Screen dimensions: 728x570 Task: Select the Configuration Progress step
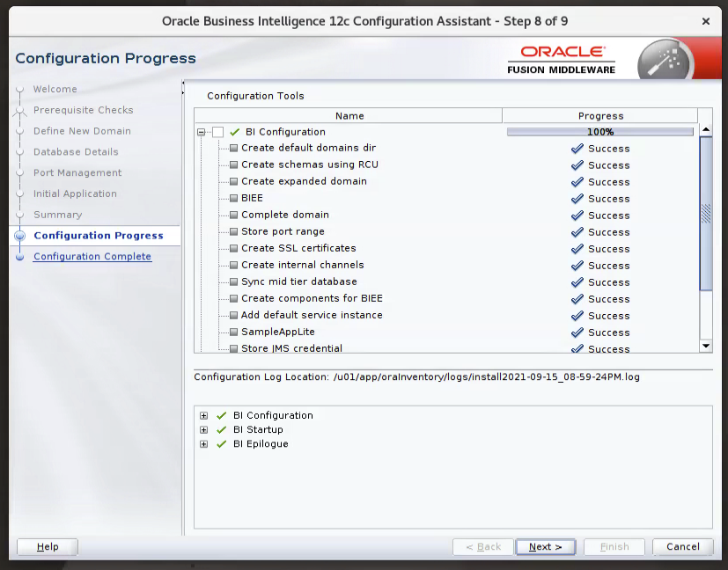tap(99, 236)
